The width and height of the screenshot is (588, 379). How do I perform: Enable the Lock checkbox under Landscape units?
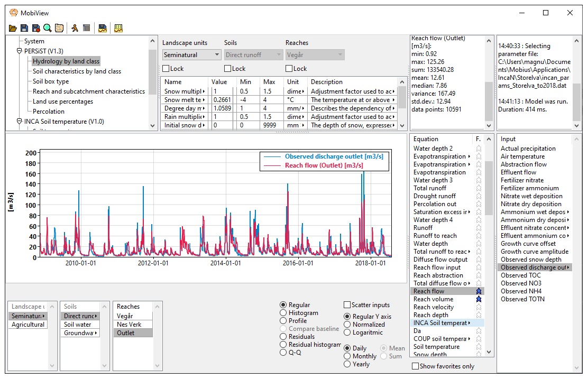click(x=166, y=68)
